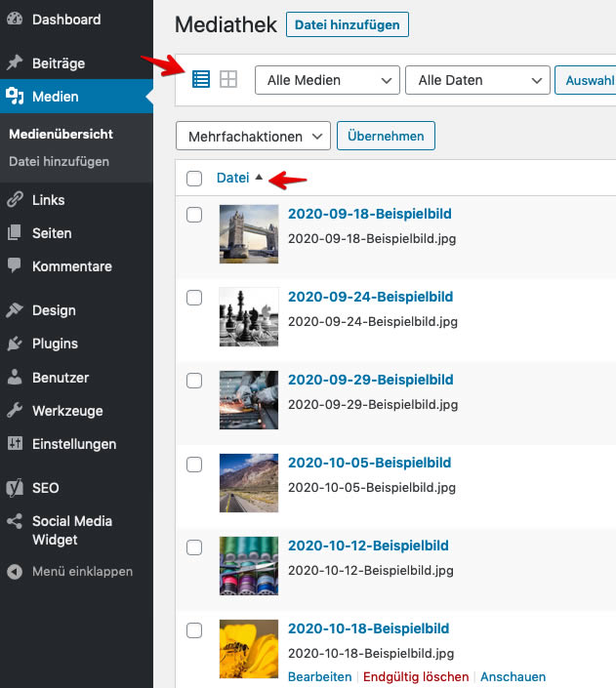616x688 pixels.
Task: Click Anschauen link
Action: (x=513, y=676)
